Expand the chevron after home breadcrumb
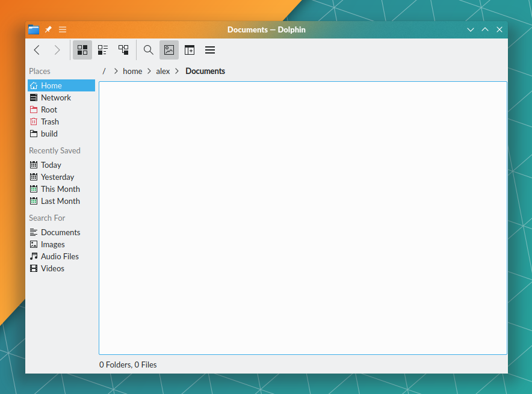This screenshot has width=532, height=394. point(149,71)
